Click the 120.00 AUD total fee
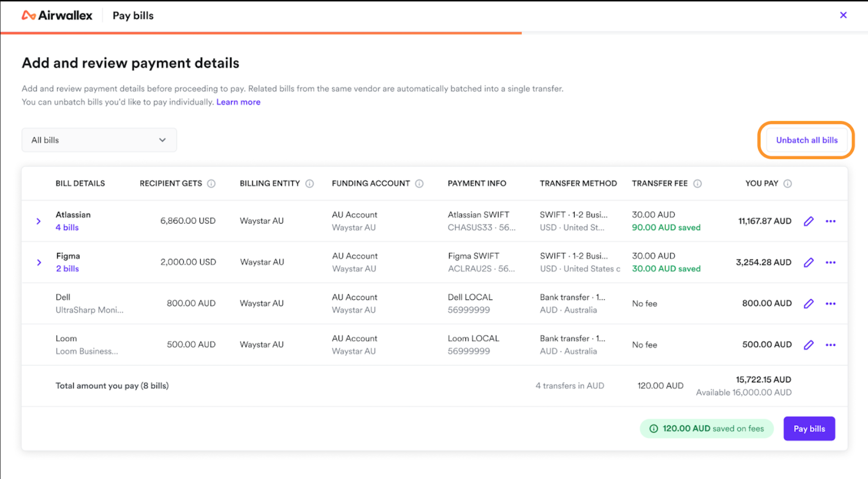This screenshot has height=479, width=868. click(x=660, y=386)
